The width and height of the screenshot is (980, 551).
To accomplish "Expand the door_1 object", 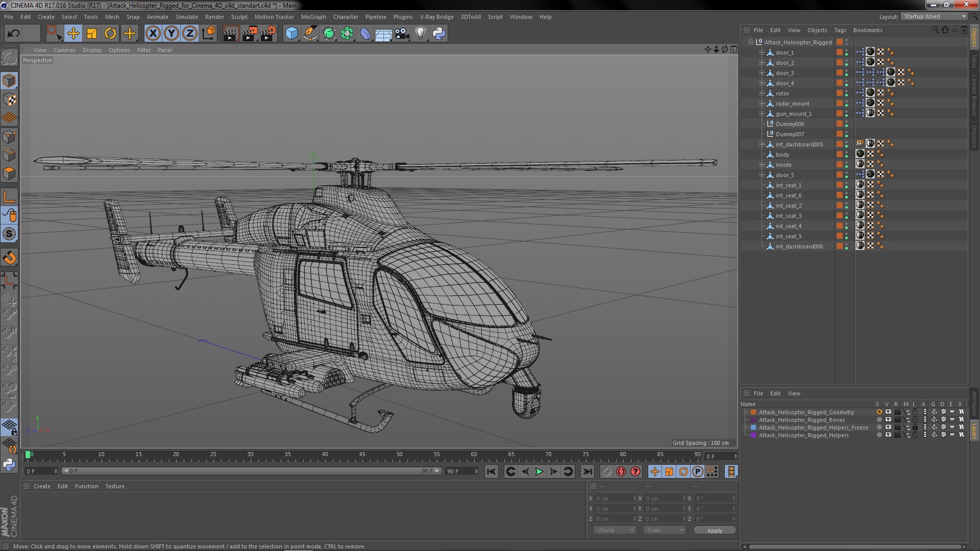I will [x=762, y=53].
